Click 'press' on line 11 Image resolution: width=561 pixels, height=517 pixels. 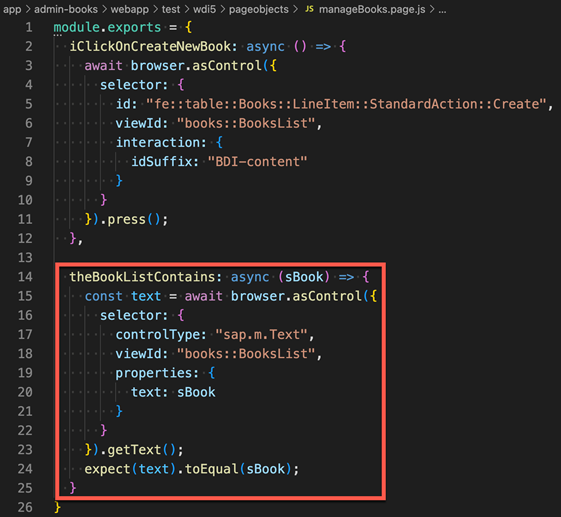pyautogui.click(x=127, y=219)
